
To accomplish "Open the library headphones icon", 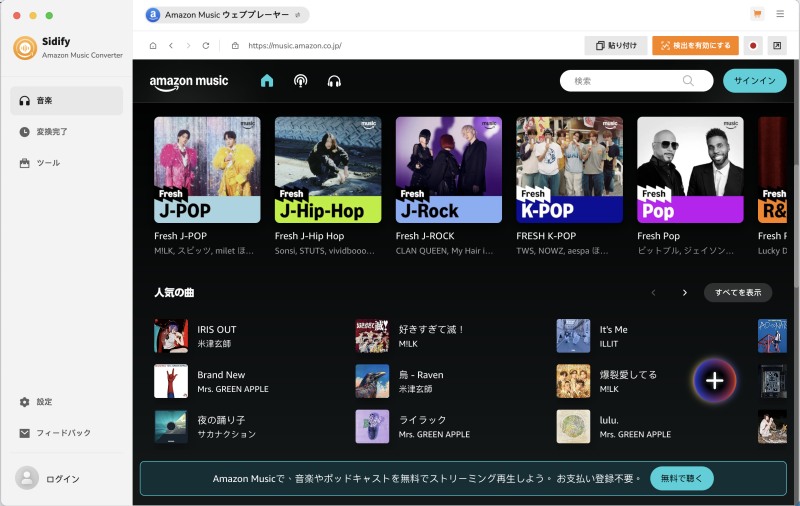I will (334, 81).
